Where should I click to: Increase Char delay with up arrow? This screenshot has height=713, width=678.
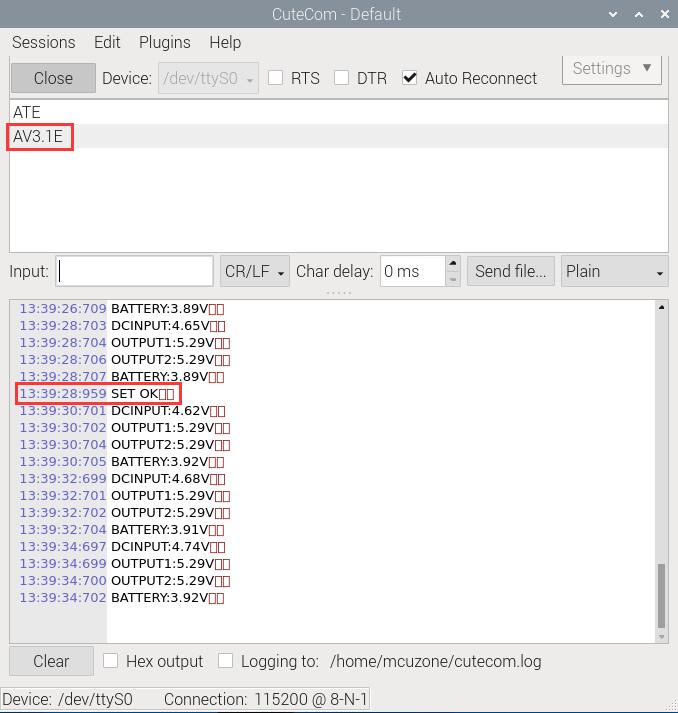[452, 263]
